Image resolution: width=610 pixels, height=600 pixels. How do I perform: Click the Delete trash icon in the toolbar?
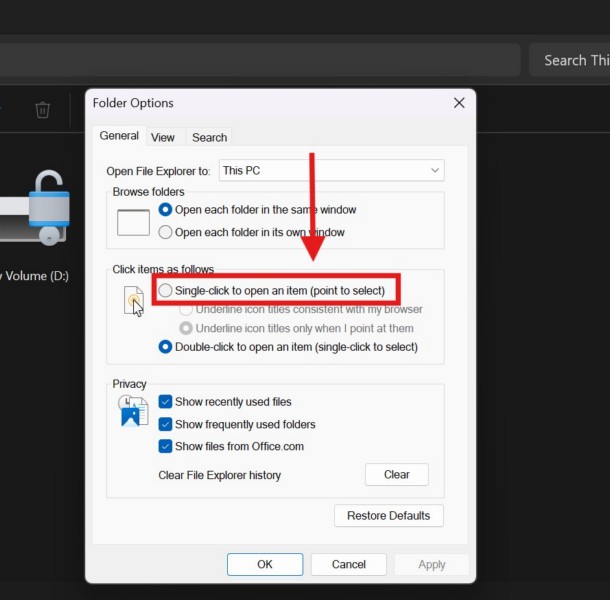pyautogui.click(x=42, y=110)
